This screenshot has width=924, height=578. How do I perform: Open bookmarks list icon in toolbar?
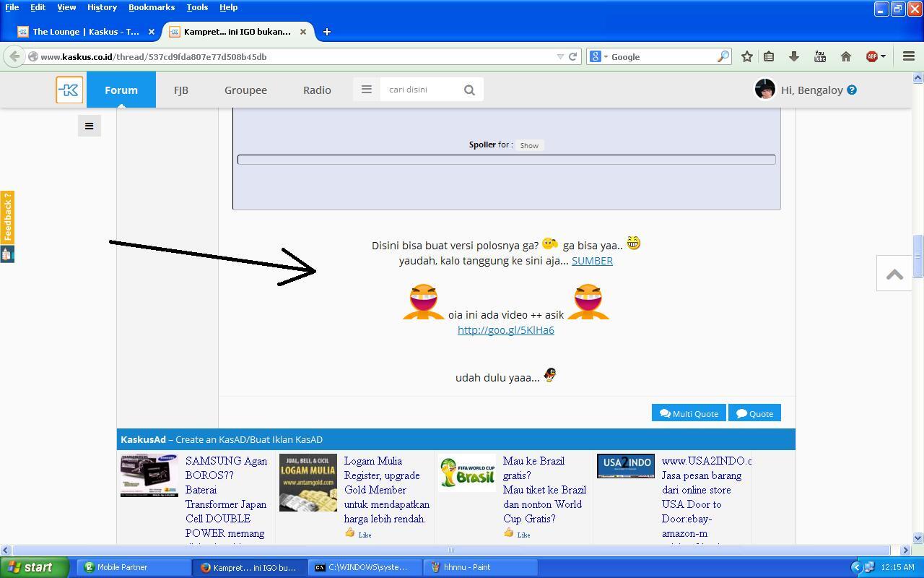pos(769,56)
